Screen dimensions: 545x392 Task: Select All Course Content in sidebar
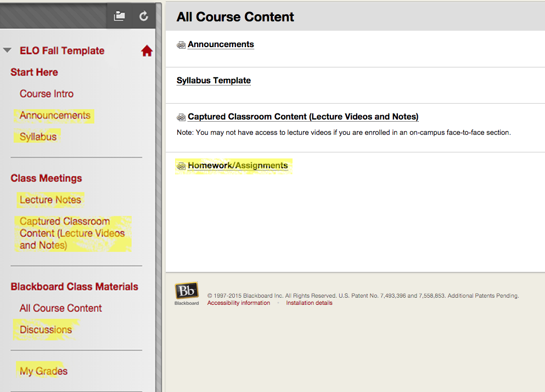61,308
